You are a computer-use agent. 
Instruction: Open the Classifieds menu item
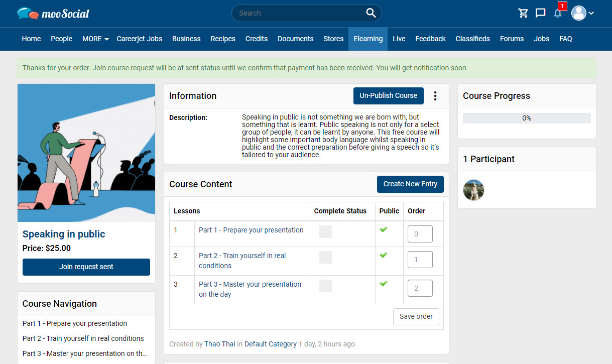[473, 39]
